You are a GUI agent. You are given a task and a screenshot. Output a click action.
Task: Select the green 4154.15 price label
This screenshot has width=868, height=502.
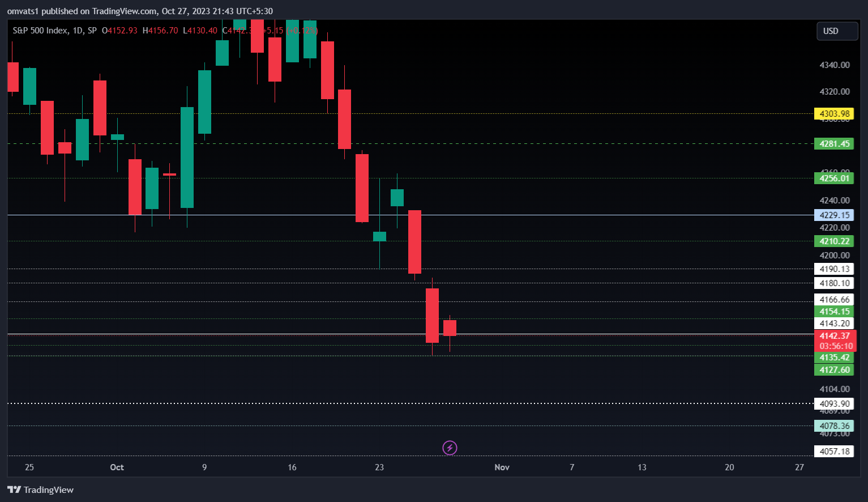(833, 312)
